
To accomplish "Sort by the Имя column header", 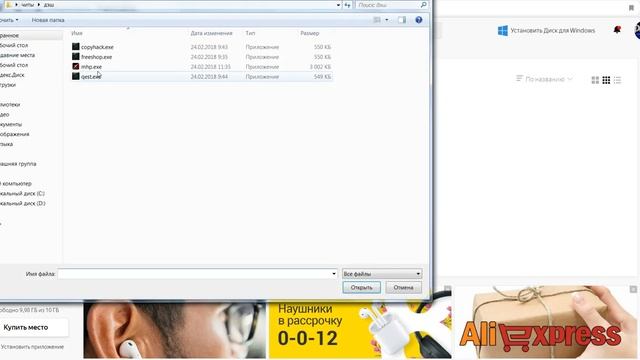I will click(x=77, y=33).
